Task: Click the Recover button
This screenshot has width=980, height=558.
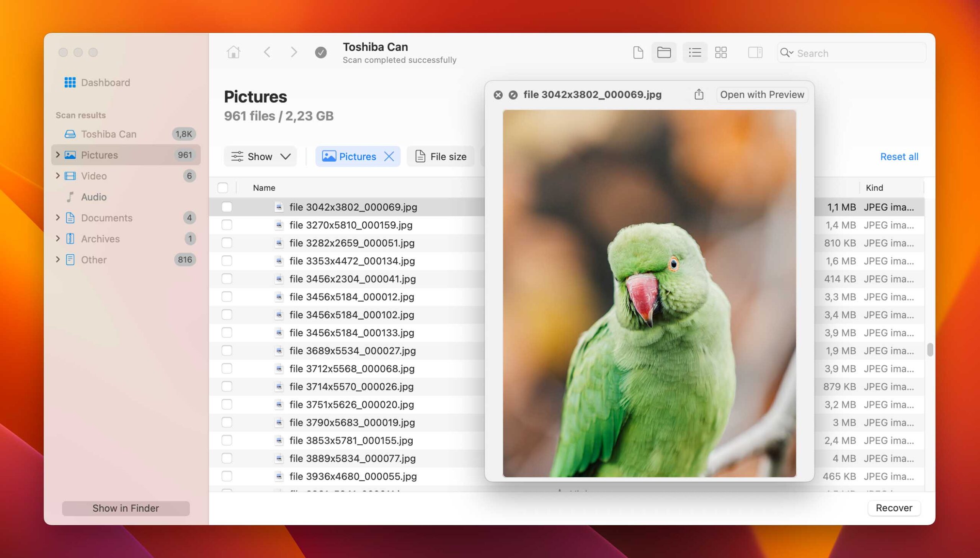Action: pos(894,508)
